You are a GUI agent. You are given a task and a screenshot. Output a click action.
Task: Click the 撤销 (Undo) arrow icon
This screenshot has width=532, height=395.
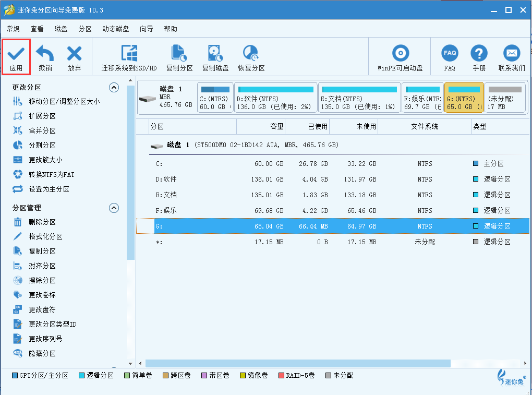coord(45,54)
